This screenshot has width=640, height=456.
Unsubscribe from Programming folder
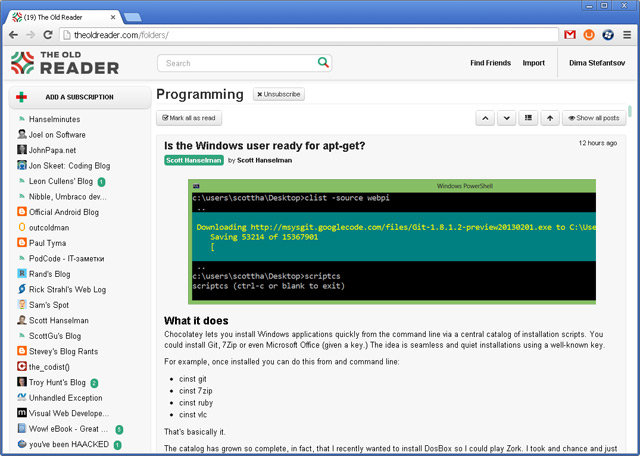coord(278,94)
